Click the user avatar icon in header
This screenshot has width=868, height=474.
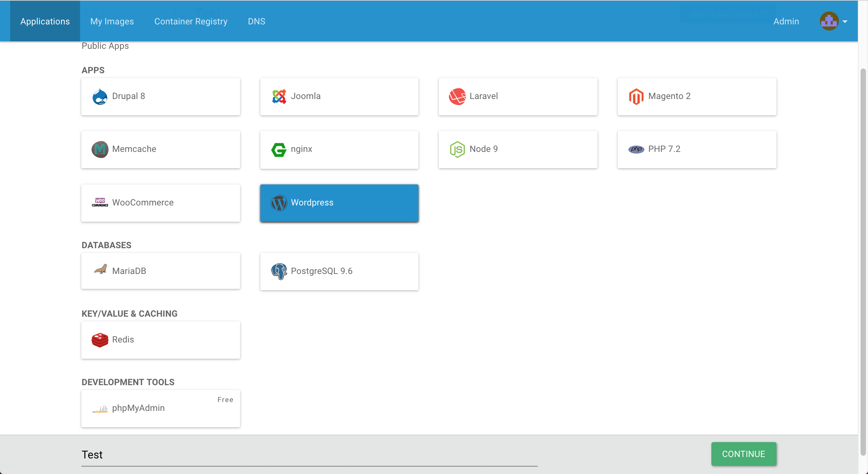pyautogui.click(x=829, y=21)
